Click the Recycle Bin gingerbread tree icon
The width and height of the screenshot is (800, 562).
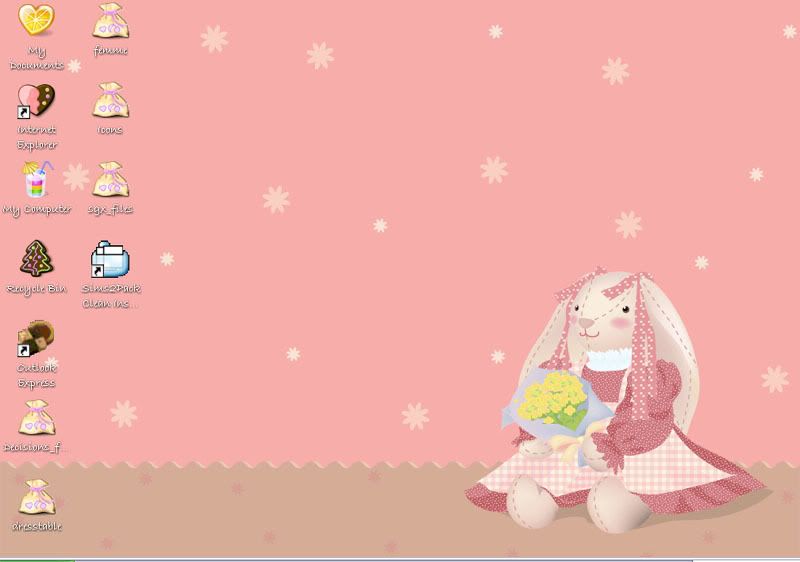(x=36, y=259)
